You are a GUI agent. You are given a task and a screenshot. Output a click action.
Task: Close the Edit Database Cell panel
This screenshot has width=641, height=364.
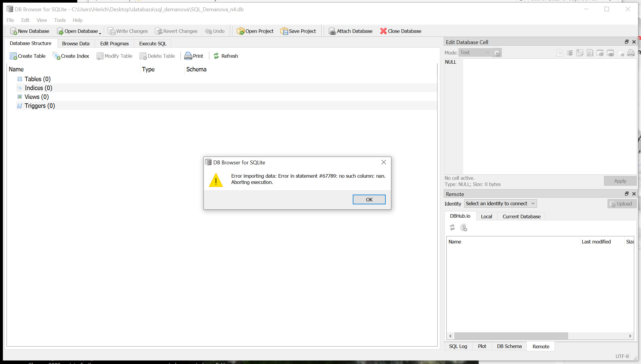pos(634,42)
